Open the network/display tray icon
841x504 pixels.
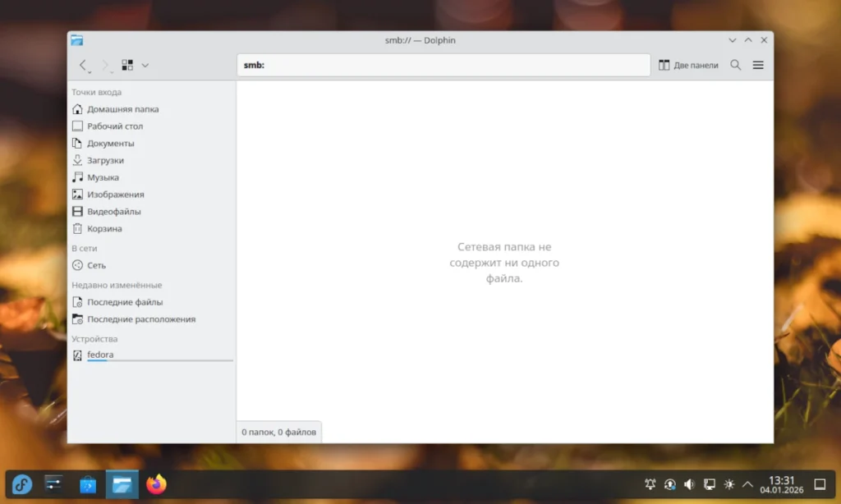tap(709, 484)
